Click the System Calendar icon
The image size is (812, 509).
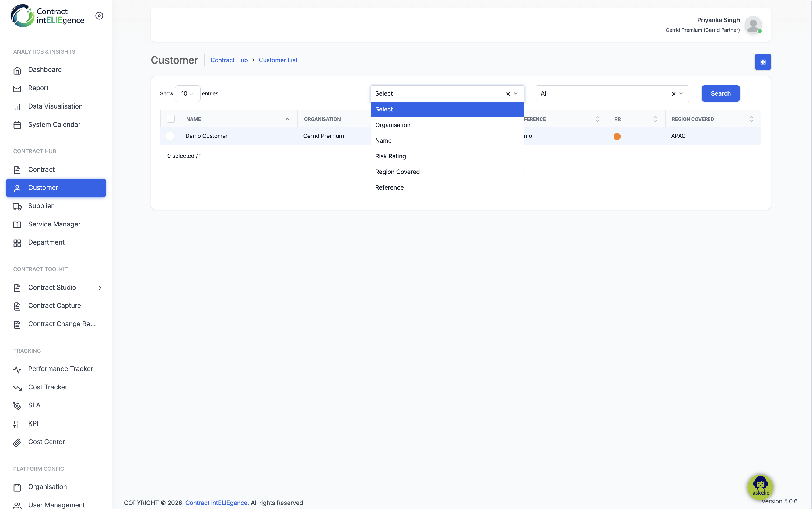tap(17, 125)
